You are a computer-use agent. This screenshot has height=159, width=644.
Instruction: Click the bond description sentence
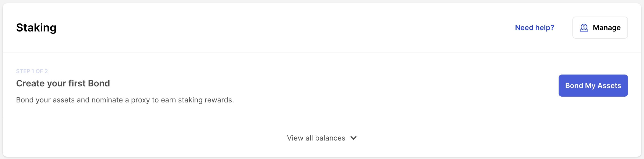125,100
